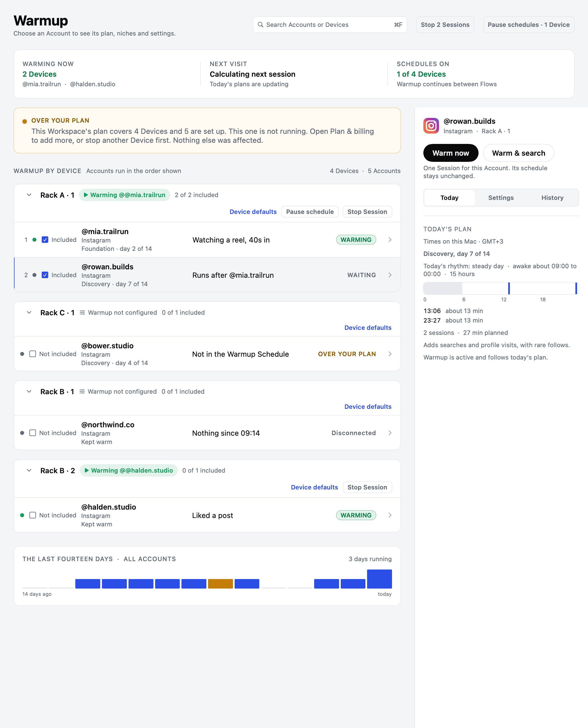Screen dimensions: 588x728
Task: Collapse the Rack B · 1 device group
Action: (x=29, y=391)
